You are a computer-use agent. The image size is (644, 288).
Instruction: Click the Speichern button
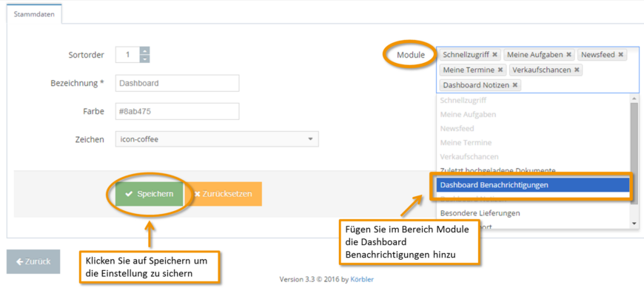149,194
